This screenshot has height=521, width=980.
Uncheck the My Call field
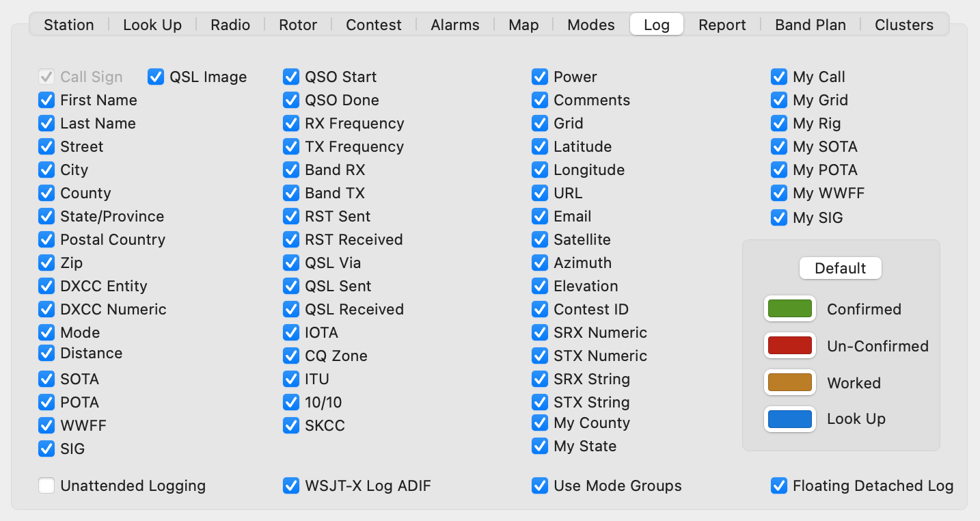779,77
